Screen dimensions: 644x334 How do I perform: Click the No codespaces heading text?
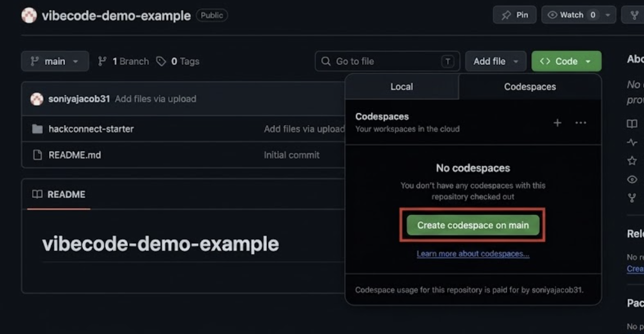click(x=473, y=168)
